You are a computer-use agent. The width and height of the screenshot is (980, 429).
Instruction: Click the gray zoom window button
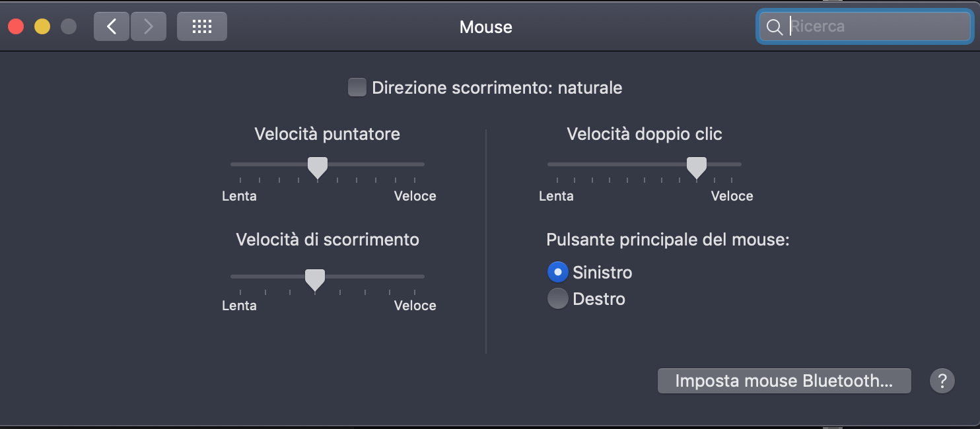pos(69,26)
